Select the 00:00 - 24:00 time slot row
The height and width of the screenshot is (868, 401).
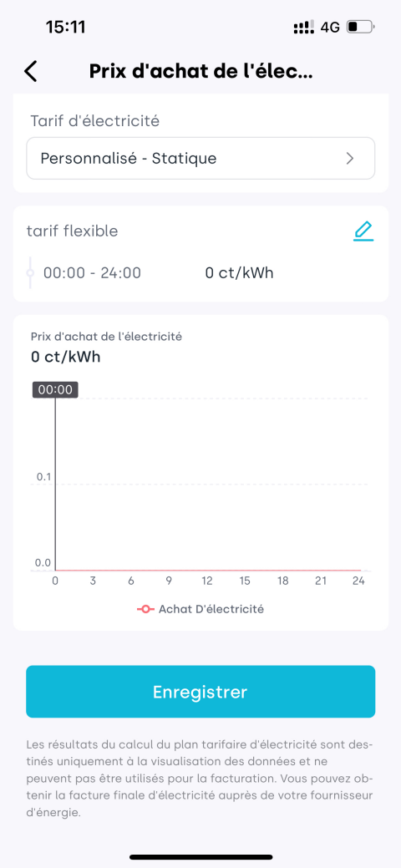pos(200,273)
